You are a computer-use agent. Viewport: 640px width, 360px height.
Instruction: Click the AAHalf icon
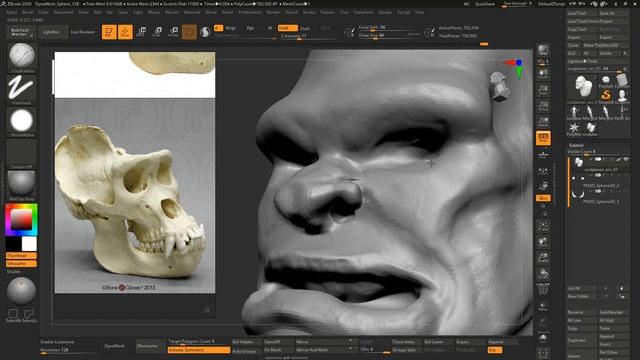pos(543,122)
